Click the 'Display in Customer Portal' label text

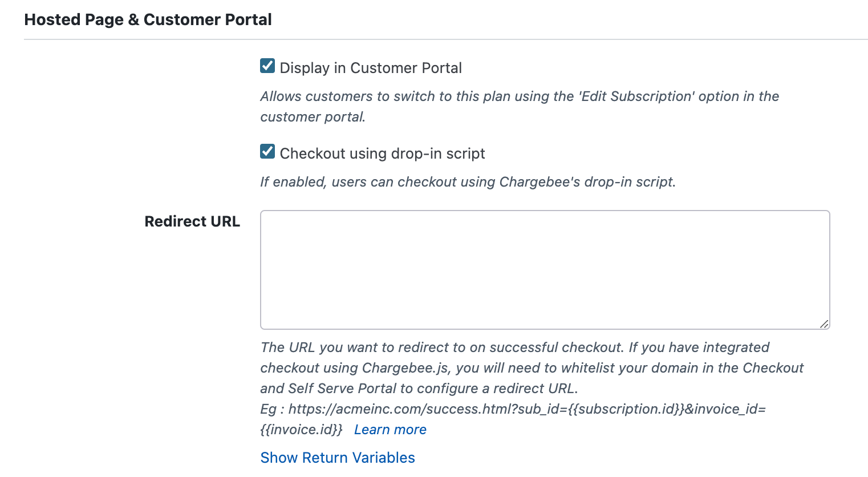point(371,68)
